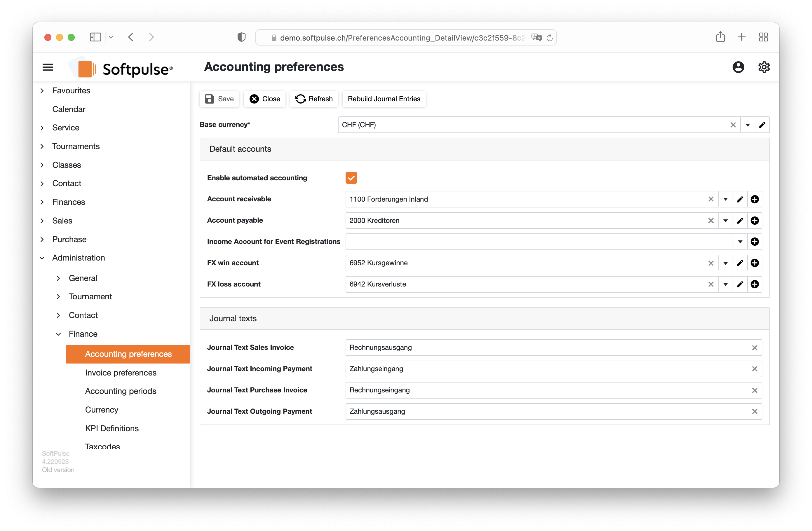
Task: Open the user account profile icon
Action: (738, 67)
